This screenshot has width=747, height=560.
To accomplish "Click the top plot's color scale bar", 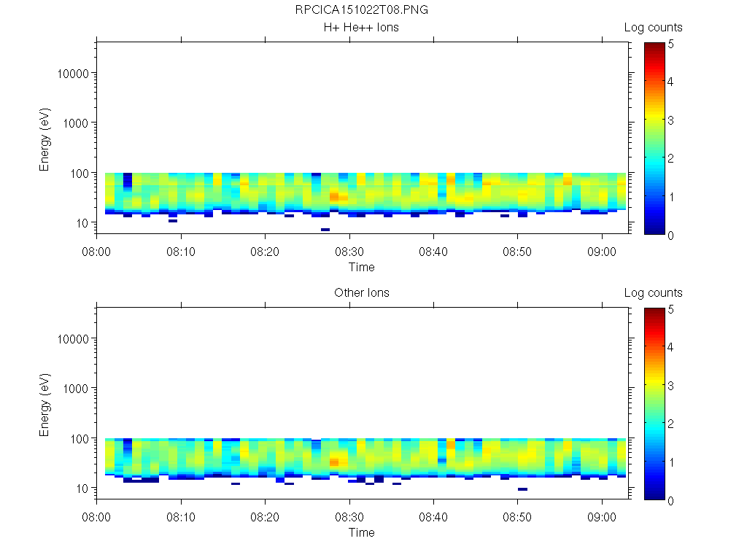I will pos(654,139).
